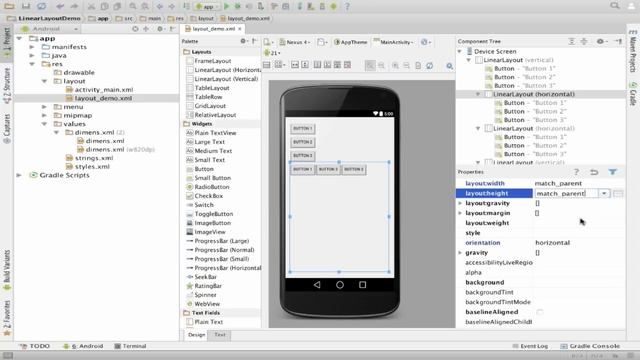Click the Properties help question icon
Image resolution: width=640 pixels, height=360 pixels.
click(576, 172)
